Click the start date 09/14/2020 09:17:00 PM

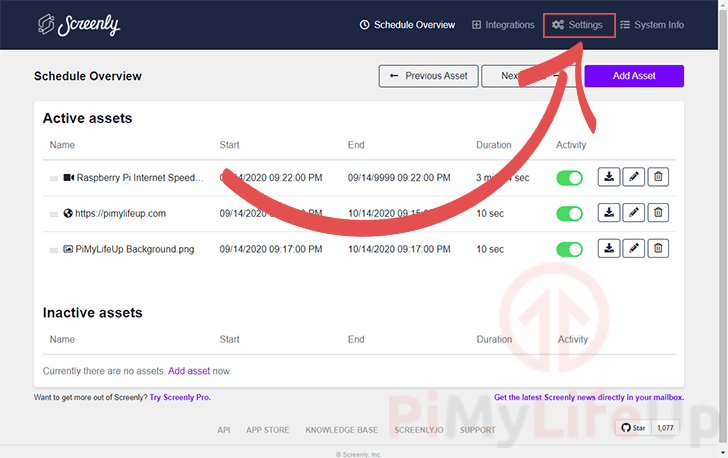tap(271, 249)
